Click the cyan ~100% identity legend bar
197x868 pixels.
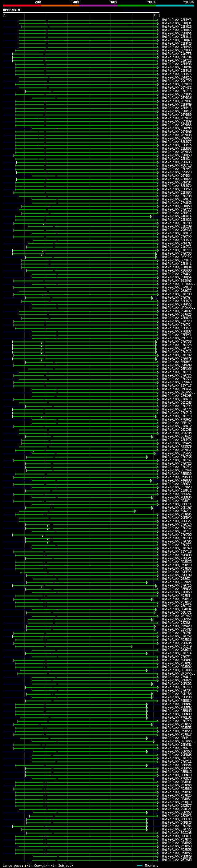[x=175, y=6]
